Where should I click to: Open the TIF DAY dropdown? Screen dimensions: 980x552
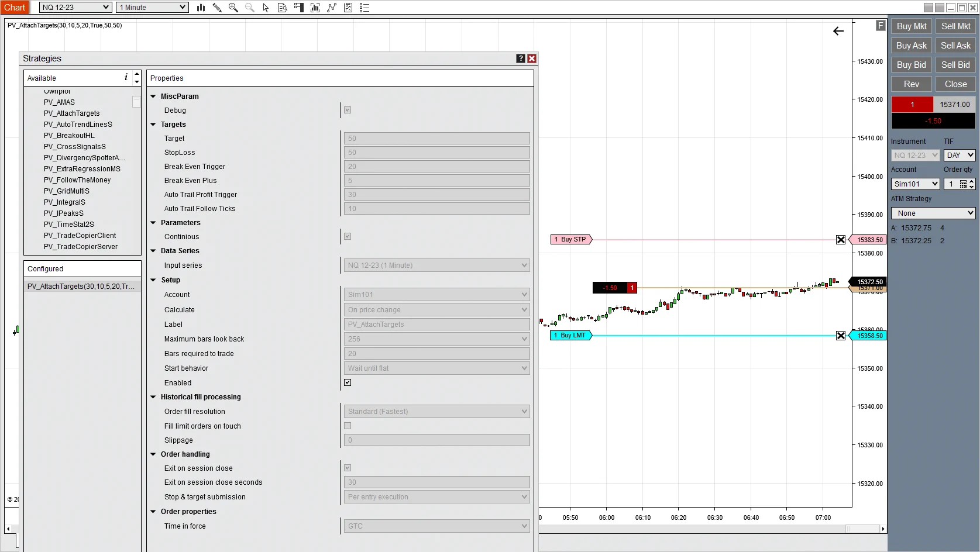tap(960, 156)
